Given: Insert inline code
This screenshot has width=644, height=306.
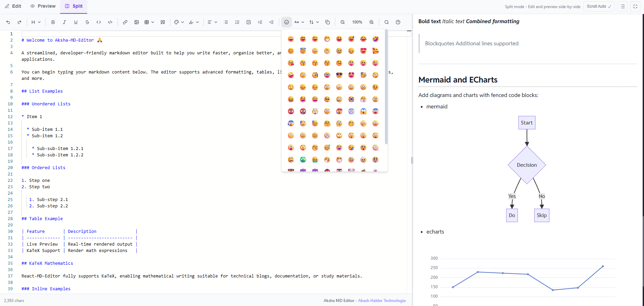Looking at the screenshot, I should [x=99, y=22].
